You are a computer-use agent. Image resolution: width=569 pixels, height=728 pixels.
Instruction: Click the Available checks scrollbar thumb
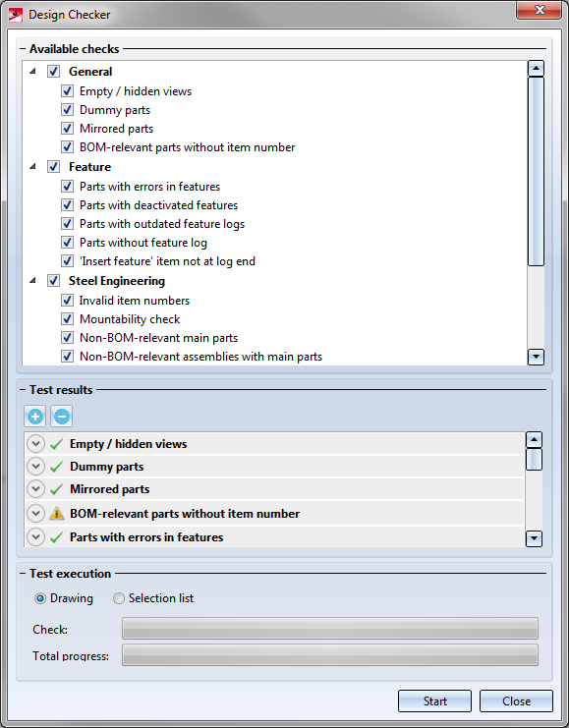pos(536,171)
